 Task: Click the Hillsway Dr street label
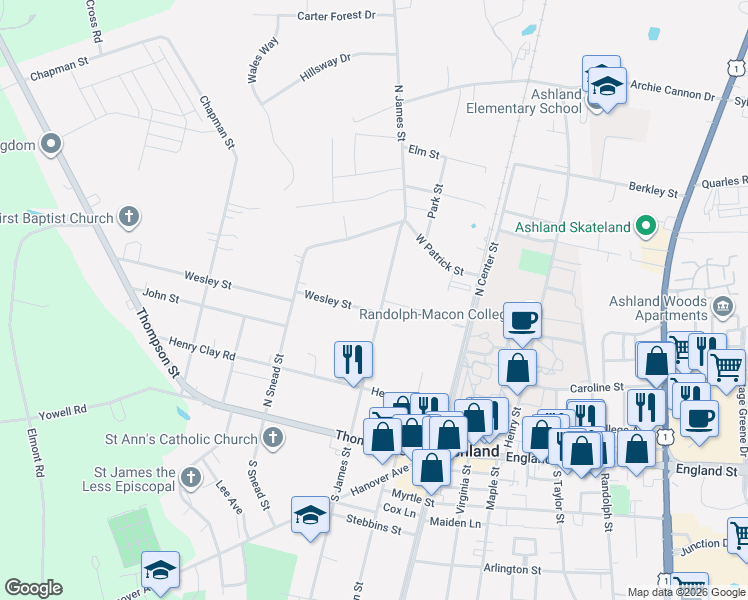click(325, 67)
